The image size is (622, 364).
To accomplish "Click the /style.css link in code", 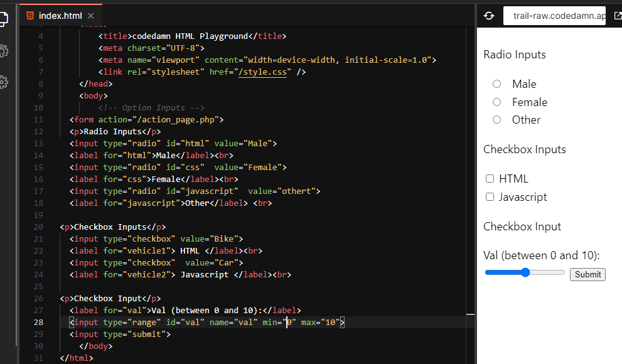I will [264, 72].
